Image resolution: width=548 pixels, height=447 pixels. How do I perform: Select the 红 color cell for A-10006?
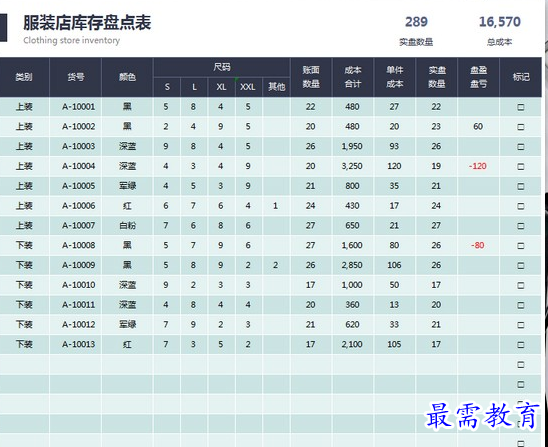coord(127,206)
